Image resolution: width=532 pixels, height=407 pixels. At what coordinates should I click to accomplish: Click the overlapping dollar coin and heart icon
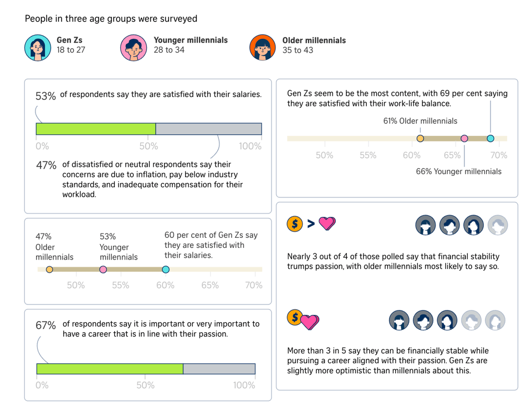[x=303, y=319]
